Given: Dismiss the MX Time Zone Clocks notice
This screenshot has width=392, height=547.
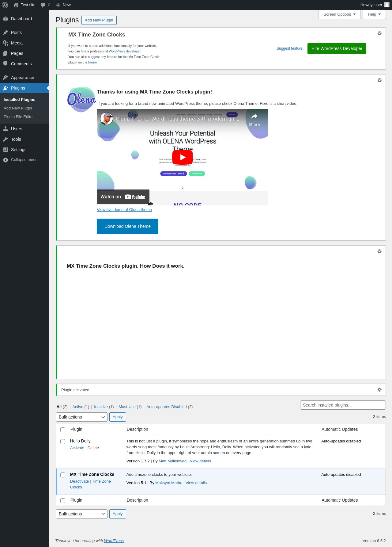Looking at the screenshot, I should (x=379, y=33).
